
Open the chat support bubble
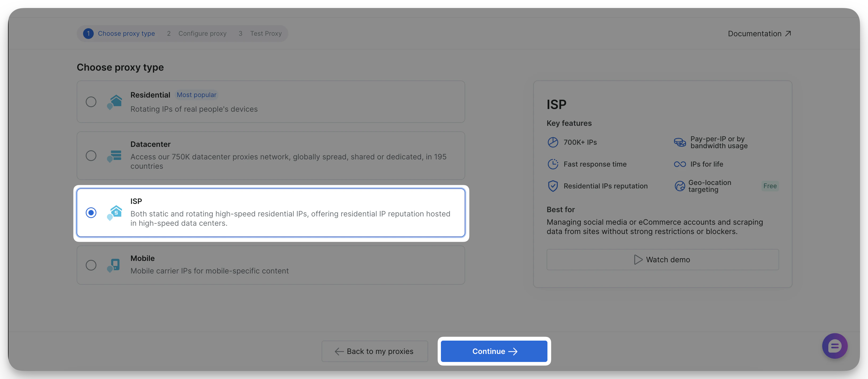coord(835,346)
